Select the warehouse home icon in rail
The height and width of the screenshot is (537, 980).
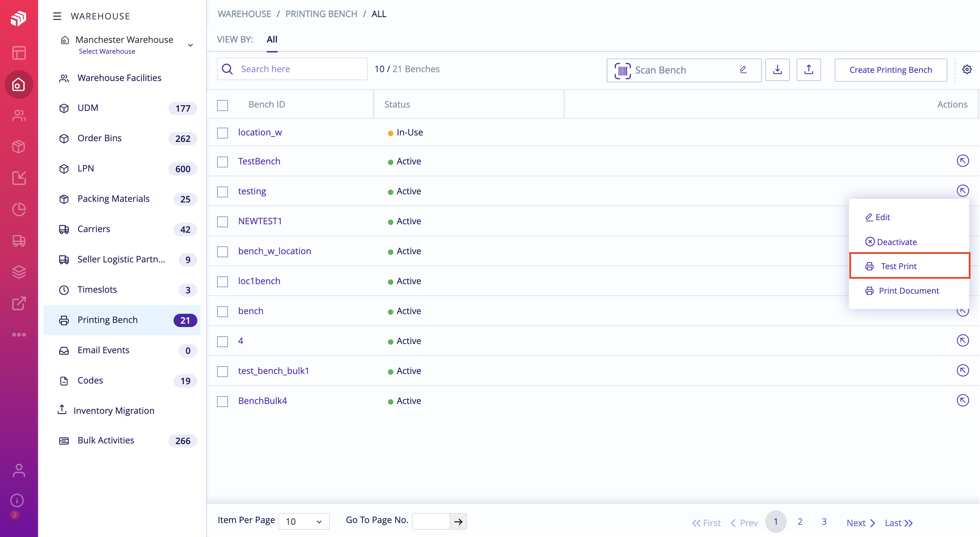click(x=19, y=84)
